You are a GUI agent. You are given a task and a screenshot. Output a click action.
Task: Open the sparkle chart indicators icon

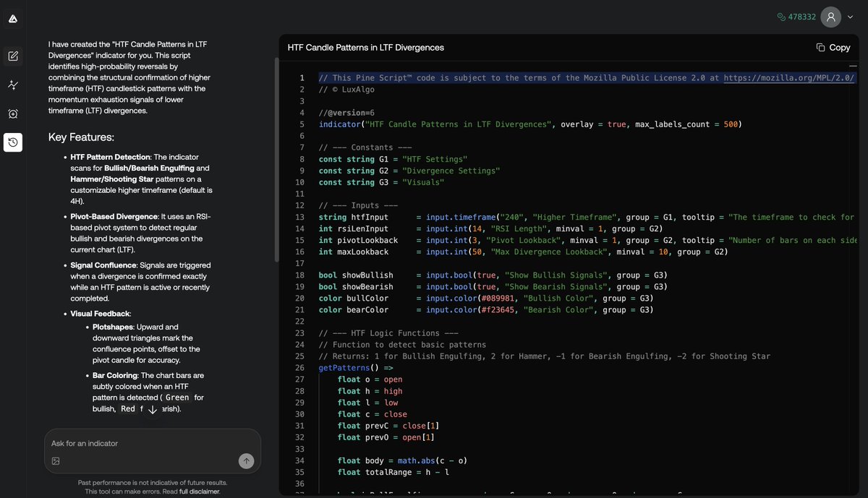tap(13, 85)
